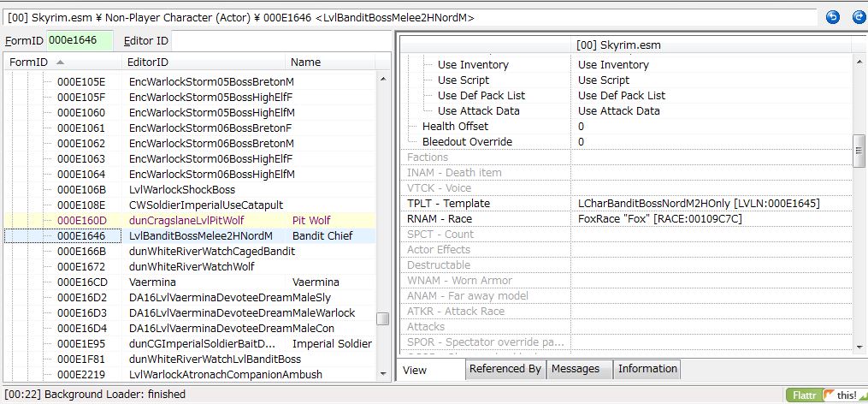This screenshot has width=868, height=404.
Task: Select record DA16LvlVaerminaDevoteeDreamMaleCon
Action: [190, 328]
